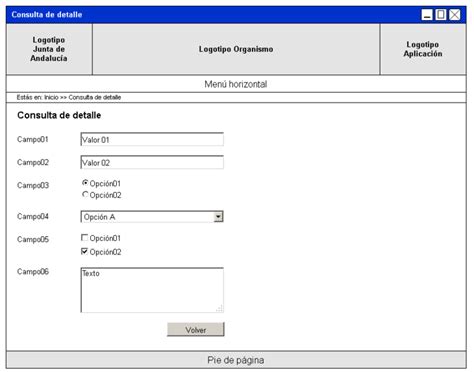Click the resize grip of the Texto area
Viewport: 474px width, 372px height.
(x=220, y=309)
